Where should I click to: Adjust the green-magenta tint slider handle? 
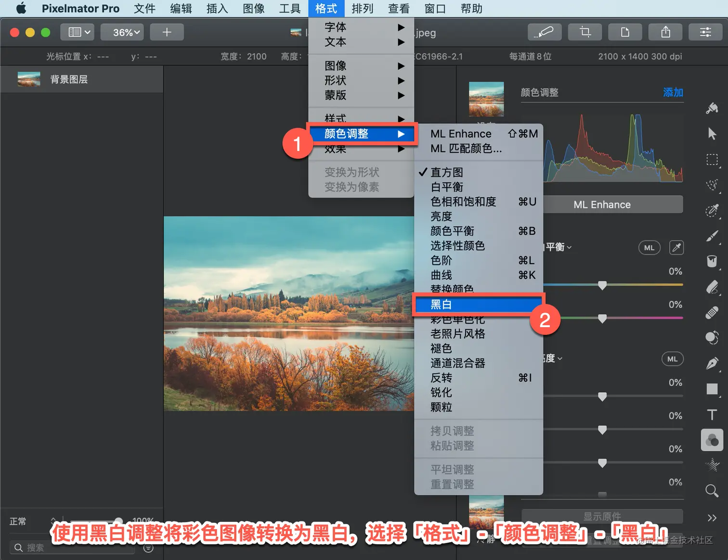[x=602, y=318]
